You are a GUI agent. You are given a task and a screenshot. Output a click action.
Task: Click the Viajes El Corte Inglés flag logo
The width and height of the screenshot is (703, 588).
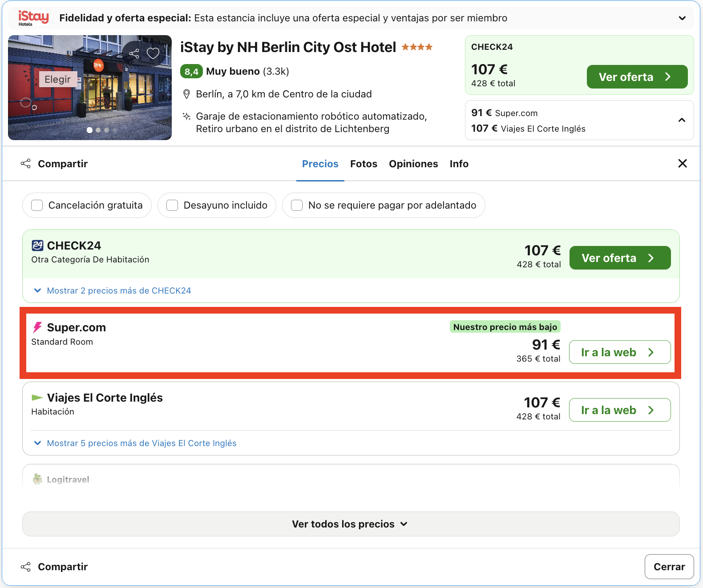click(37, 398)
